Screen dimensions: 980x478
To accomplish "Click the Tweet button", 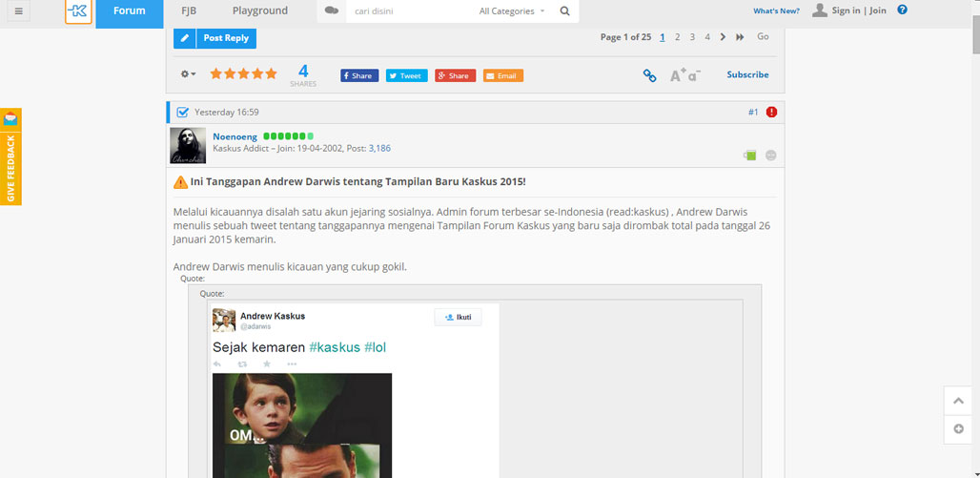I will 407,75.
